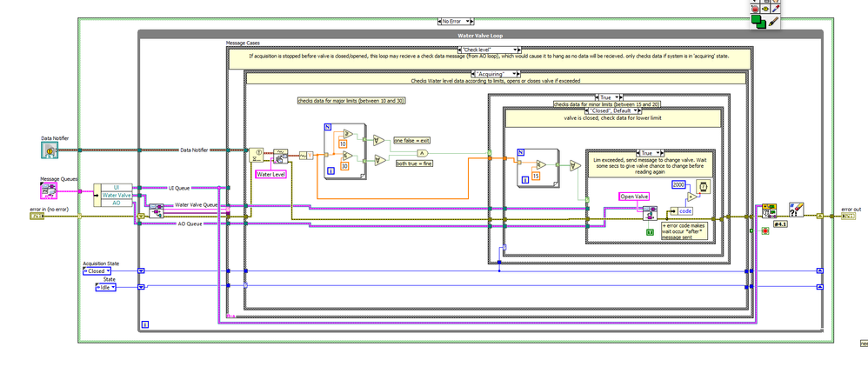
Task: Click the greater-than comparison above constant 10
Action: pyautogui.click(x=348, y=133)
